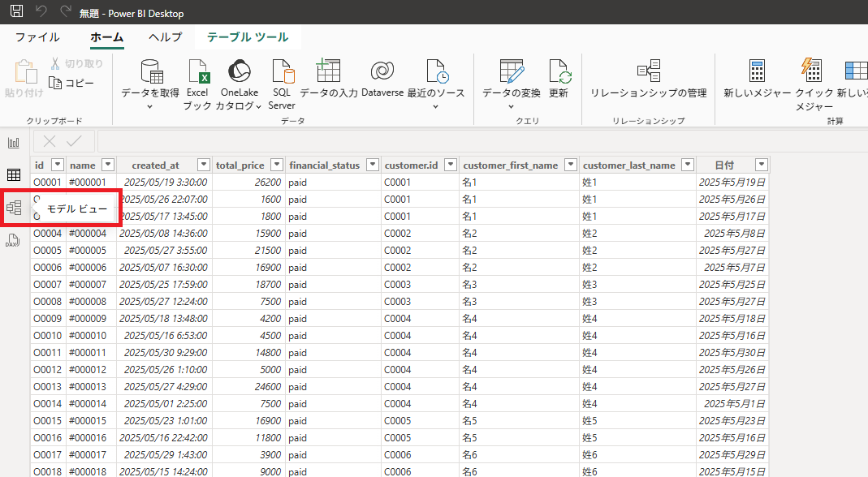Select the customer_first_name column header
868x477 pixels.
coord(511,165)
